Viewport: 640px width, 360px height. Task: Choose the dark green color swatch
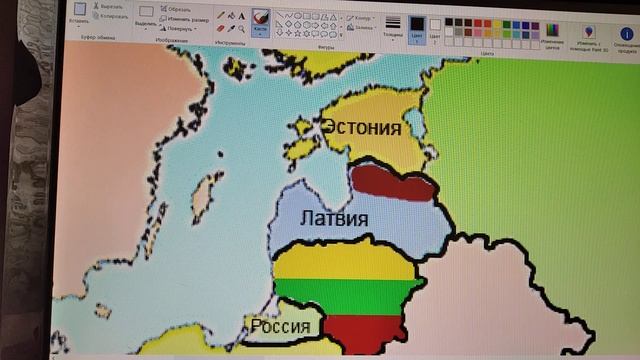(x=507, y=24)
